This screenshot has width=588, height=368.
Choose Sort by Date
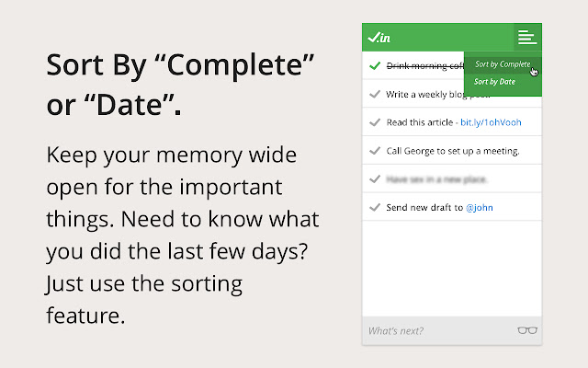click(494, 82)
